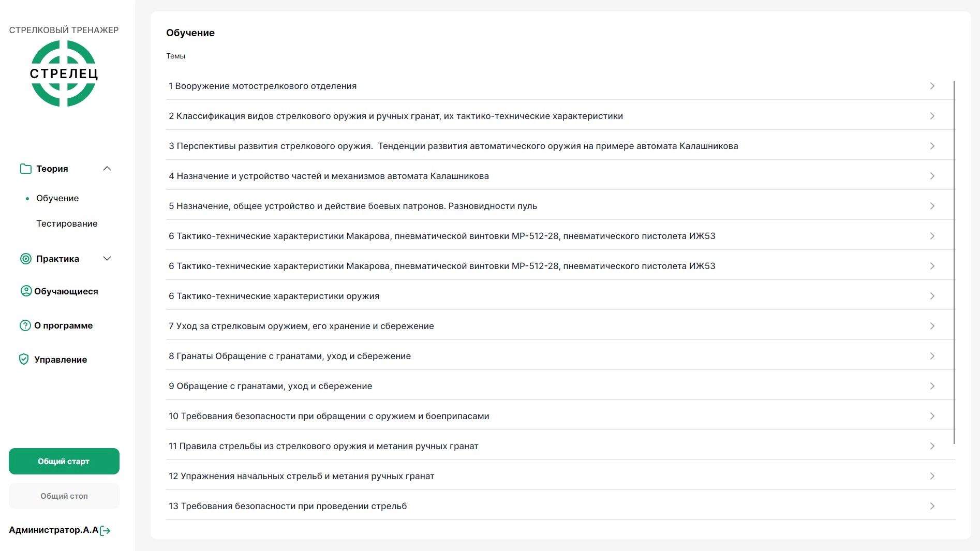
Task: Open arrow for topic 4 Назначение и устройство автомата
Action: point(932,176)
